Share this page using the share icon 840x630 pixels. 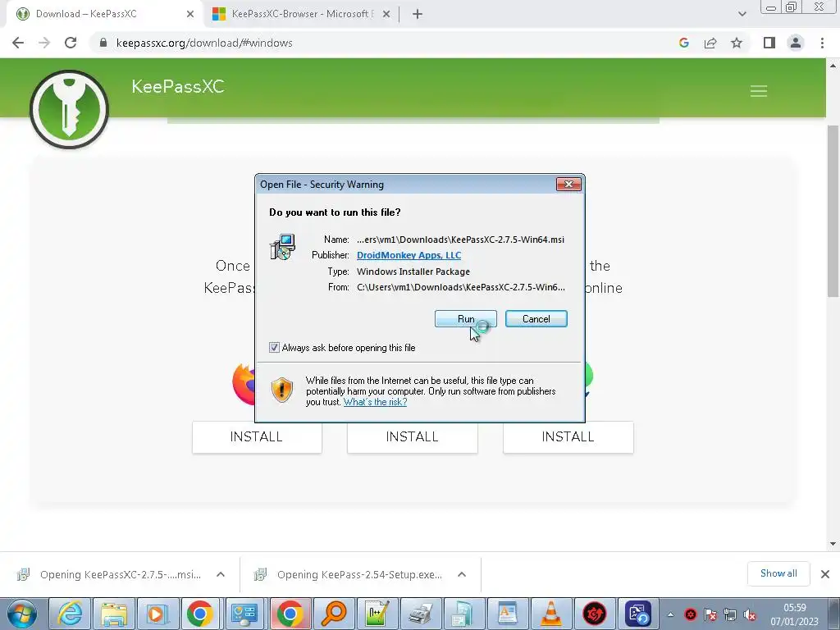pyautogui.click(x=710, y=43)
